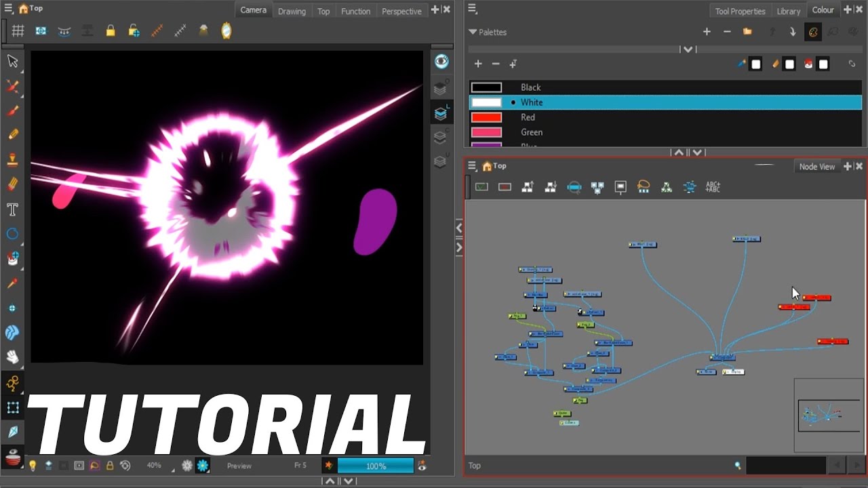
Task: Toggle the lock icon in Camera status bar
Action: tap(110, 466)
